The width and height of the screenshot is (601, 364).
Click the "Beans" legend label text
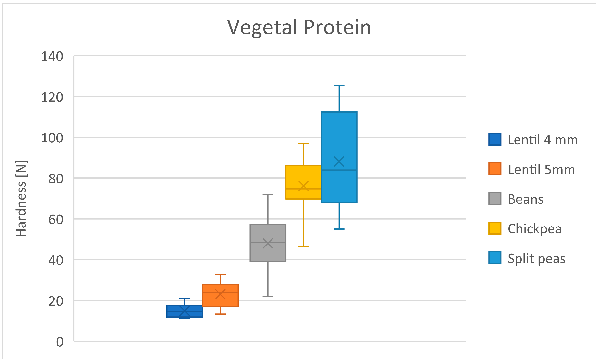click(x=526, y=199)
